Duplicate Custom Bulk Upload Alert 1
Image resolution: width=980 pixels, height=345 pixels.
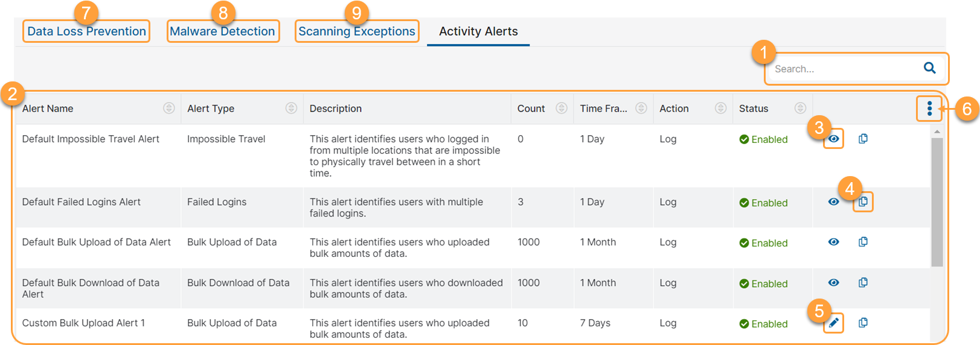click(x=863, y=323)
